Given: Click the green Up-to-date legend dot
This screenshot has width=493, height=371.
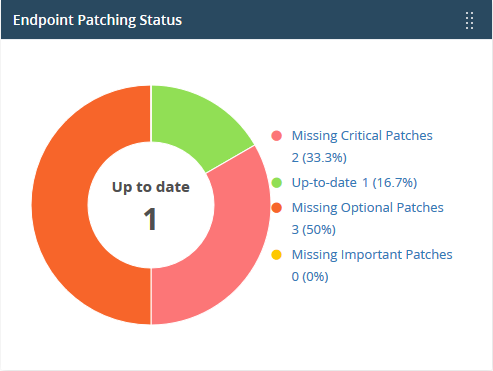Looking at the screenshot, I should 277,183.
